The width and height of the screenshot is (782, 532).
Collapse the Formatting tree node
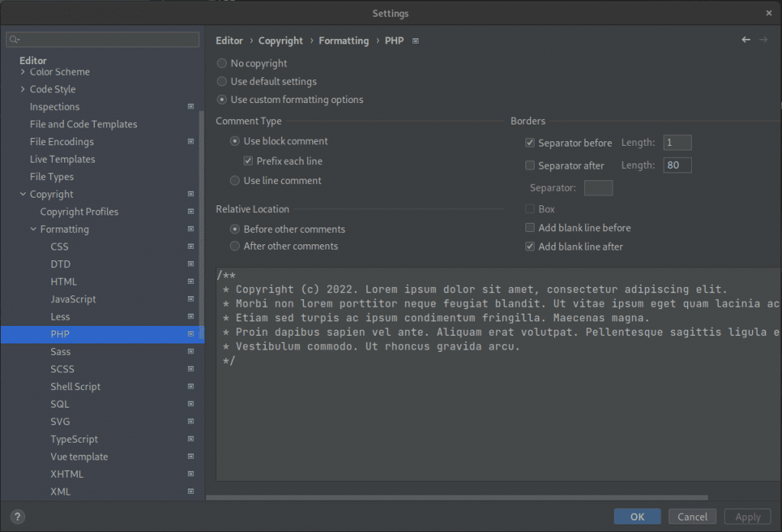[x=34, y=229]
